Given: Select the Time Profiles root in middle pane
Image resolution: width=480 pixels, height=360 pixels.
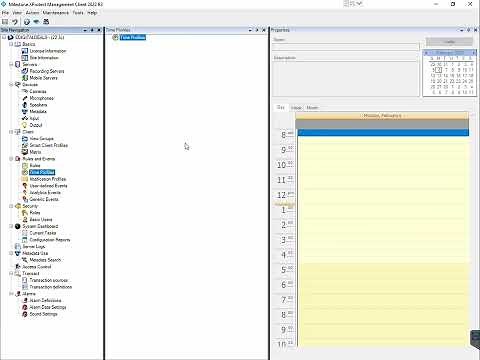Looking at the screenshot, I should pyautogui.click(x=133, y=37).
